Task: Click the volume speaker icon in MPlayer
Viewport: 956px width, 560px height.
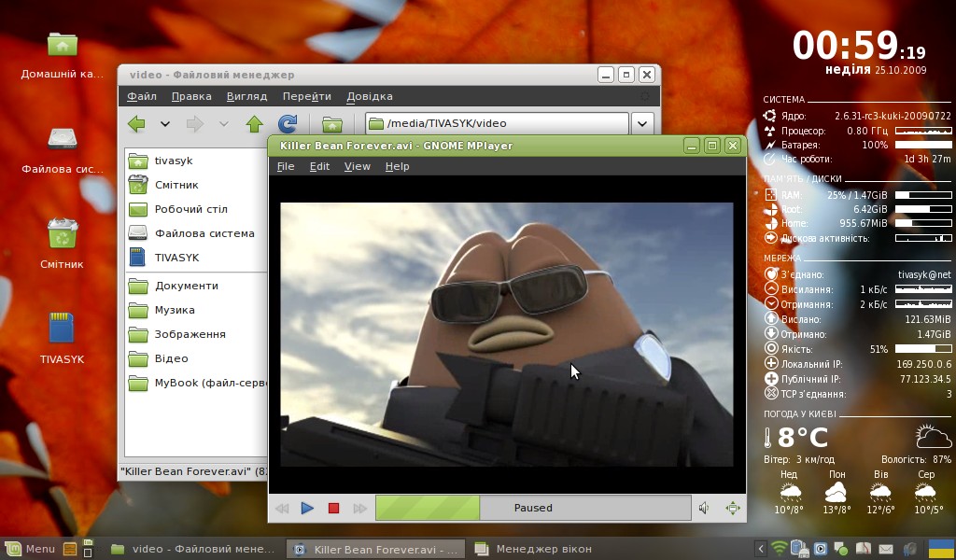Action: point(704,509)
